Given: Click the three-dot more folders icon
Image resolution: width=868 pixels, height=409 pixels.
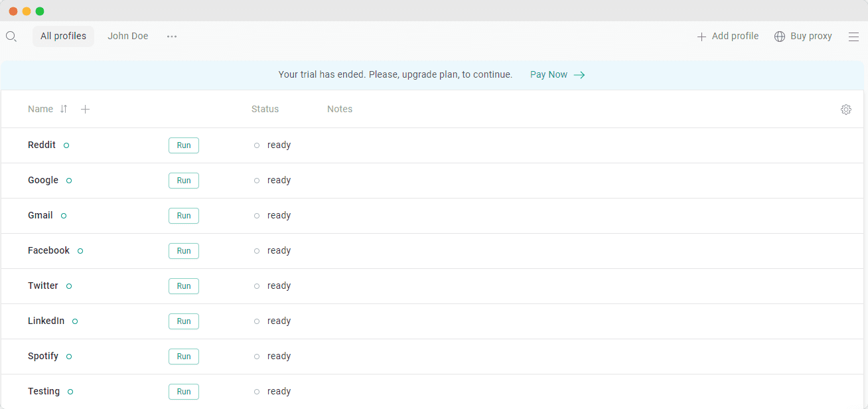Looking at the screenshot, I should tap(172, 37).
